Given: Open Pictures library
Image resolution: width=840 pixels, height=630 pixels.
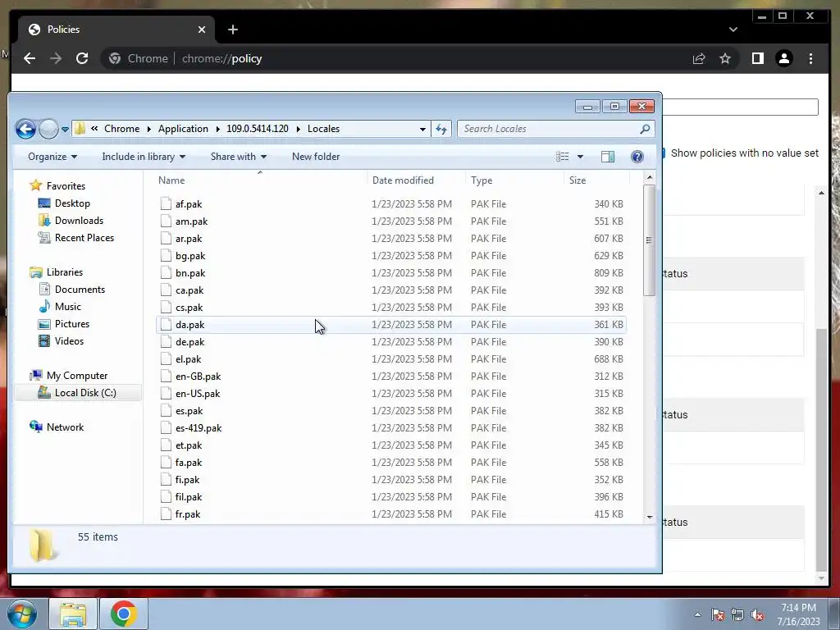Looking at the screenshot, I should pyautogui.click(x=72, y=323).
